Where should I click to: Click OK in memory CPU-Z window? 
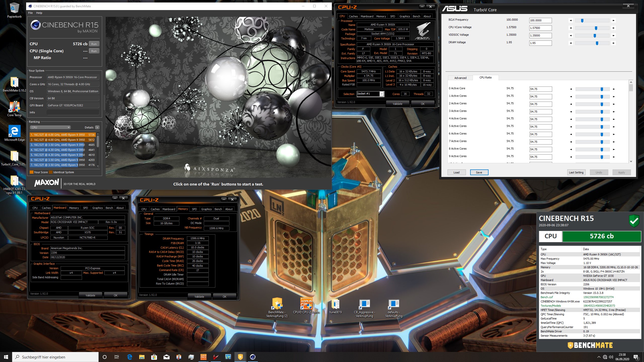click(x=224, y=297)
